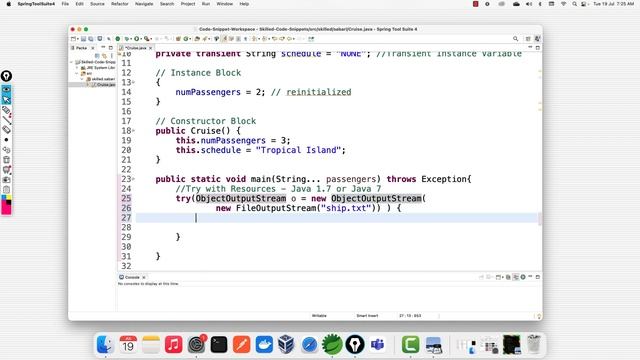The image size is (640, 360).
Task: Open Postman from the Dock
Action: click(x=242, y=345)
